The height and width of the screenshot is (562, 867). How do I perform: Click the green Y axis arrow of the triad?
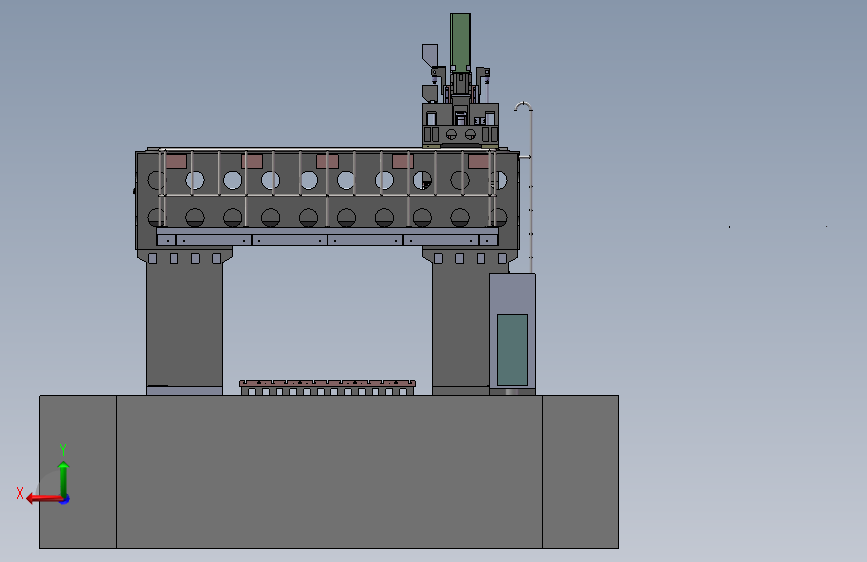point(64,478)
